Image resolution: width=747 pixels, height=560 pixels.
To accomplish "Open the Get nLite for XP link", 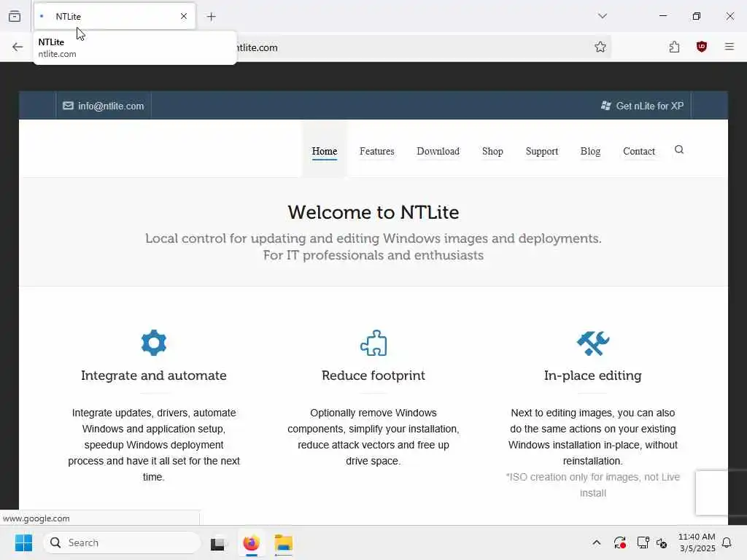I will pos(650,106).
